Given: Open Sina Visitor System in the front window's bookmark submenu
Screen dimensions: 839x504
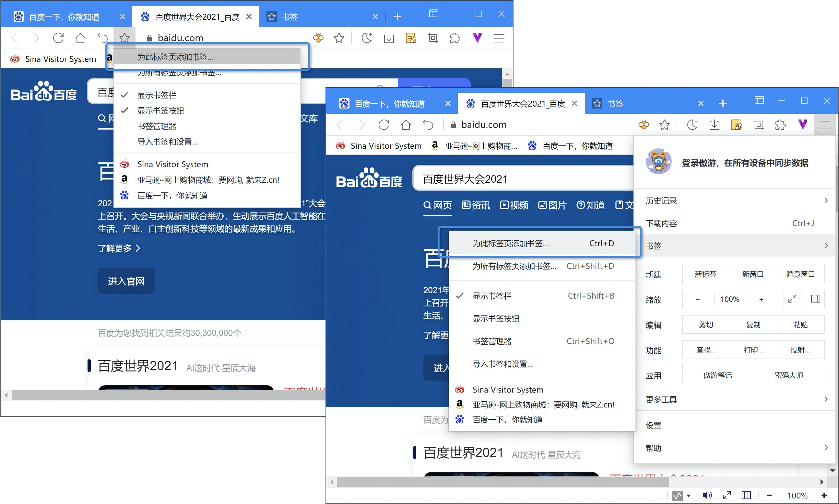Looking at the screenshot, I should (542, 390).
